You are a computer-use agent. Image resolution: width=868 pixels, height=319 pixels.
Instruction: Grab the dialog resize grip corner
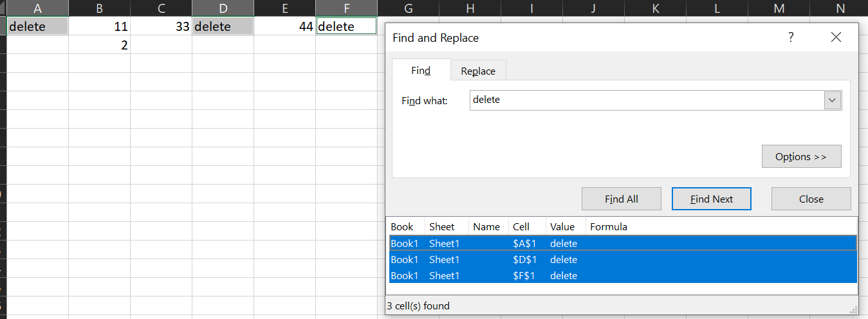[x=854, y=309]
